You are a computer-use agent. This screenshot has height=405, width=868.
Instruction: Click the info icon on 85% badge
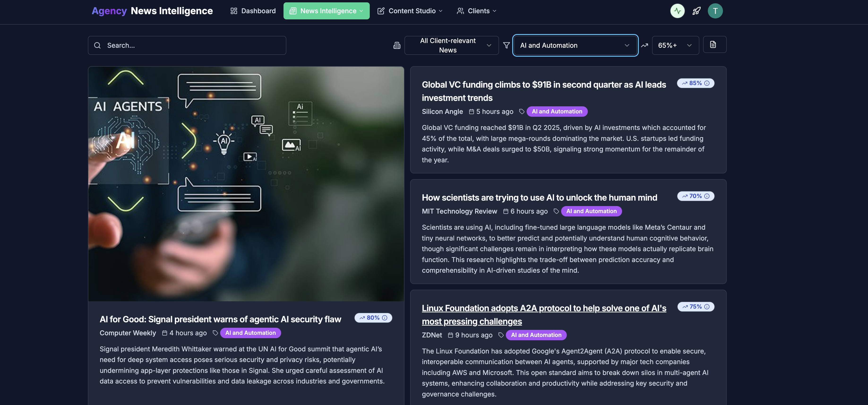(707, 83)
